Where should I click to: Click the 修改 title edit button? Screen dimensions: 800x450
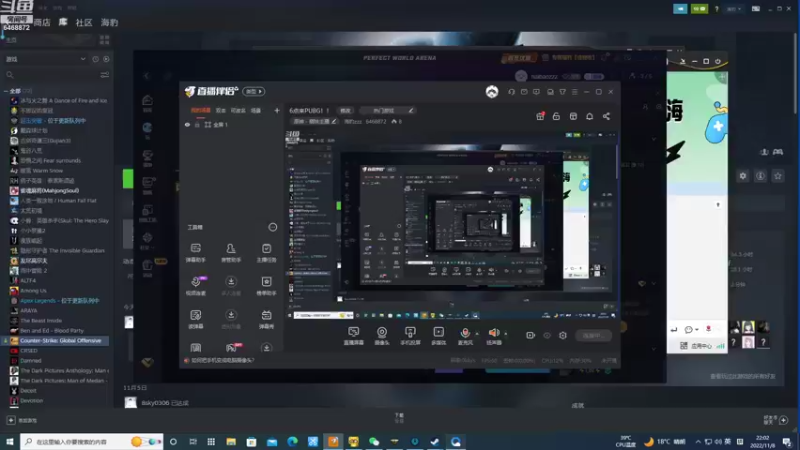pos(345,110)
